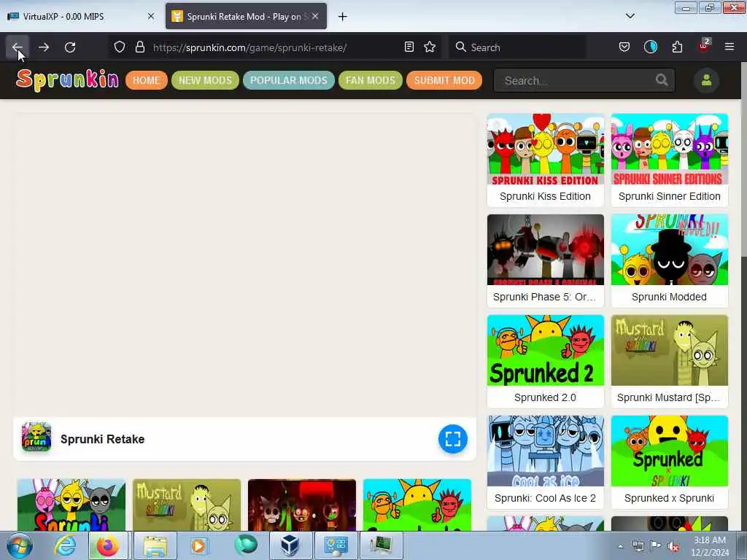The width and height of the screenshot is (747, 560).
Task: Click the muted volume tray icon
Action: point(673,546)
